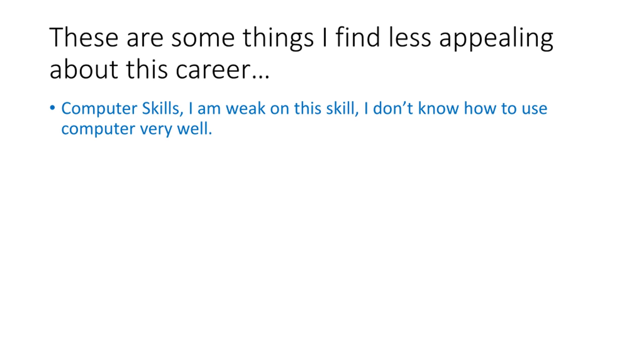The height and width of the screenshot is (362, 644).
Task: Click the blue word "Skills," in the bullet
Action: pyautogui.click(x=163, y=108)
